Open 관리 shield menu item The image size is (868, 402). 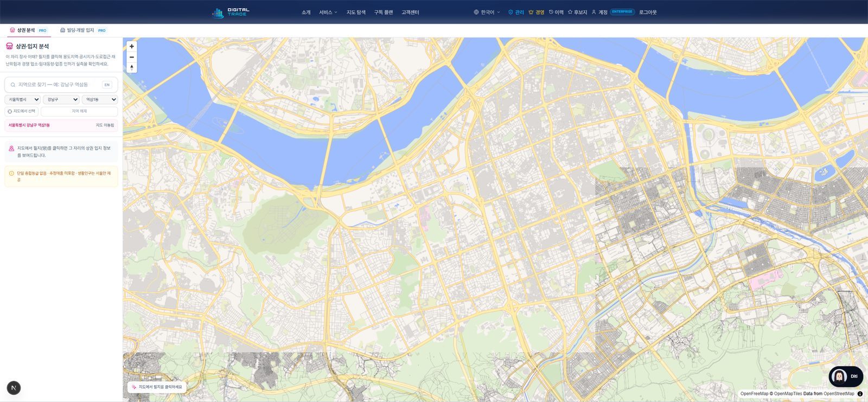click(x=516, y=12)
